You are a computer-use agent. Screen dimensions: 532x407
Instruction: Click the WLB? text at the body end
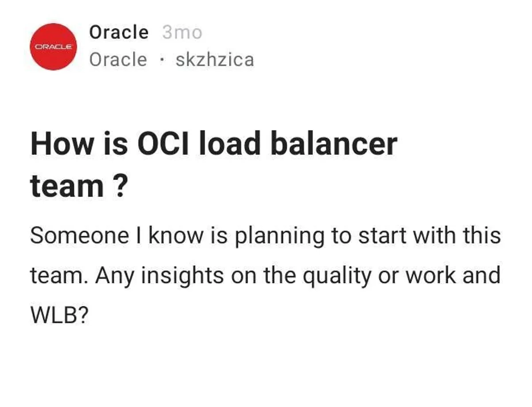point(57,316)
